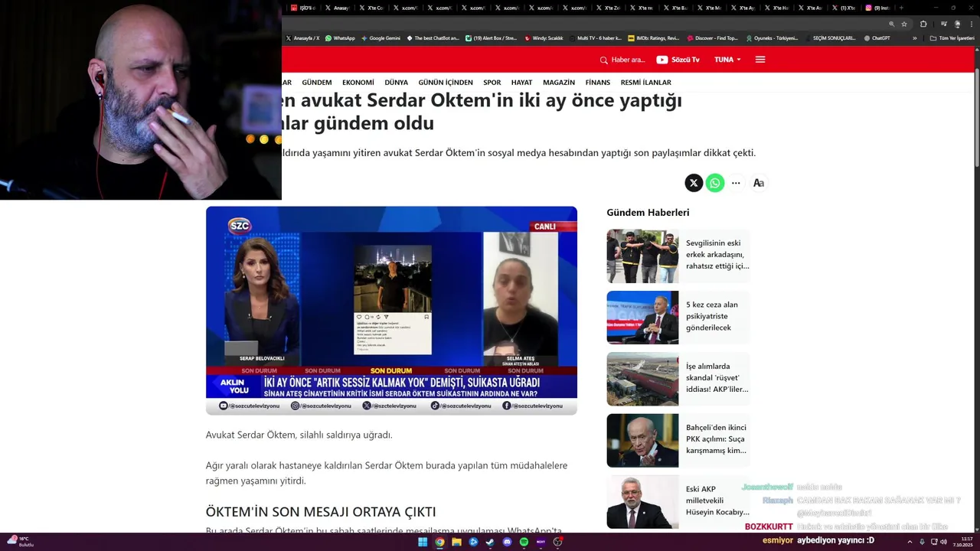Expand the TUNA account dropdown
The height and width of the screenshot is (551, 980).
pyautogui.click(x=727, y=60)
